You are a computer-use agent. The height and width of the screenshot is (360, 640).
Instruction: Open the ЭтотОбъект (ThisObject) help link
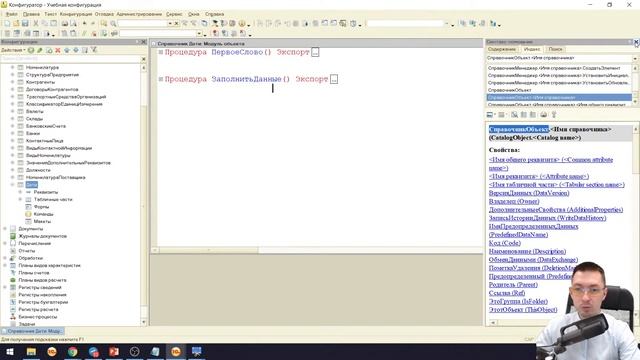pyautogui.click(x=523, y=310)
